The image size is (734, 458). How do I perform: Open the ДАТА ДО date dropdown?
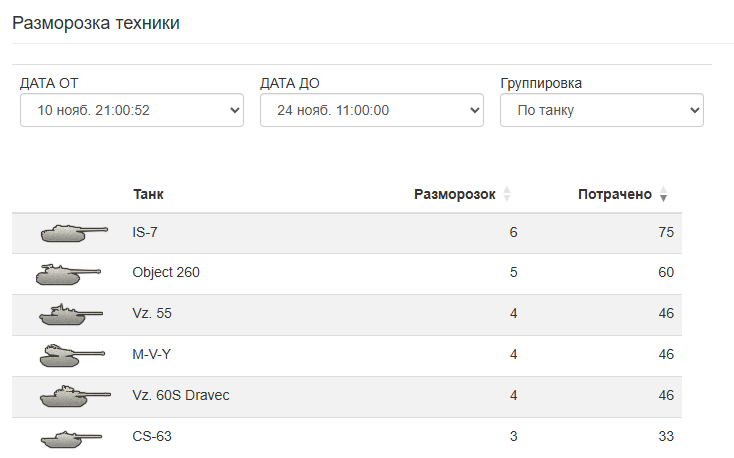[x=372, y=110]
